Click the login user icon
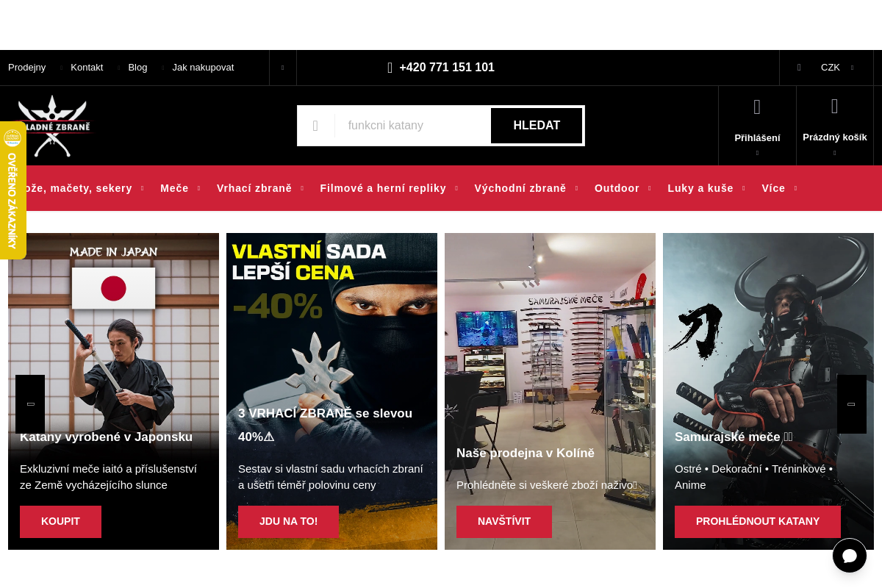 coord(757,107)
